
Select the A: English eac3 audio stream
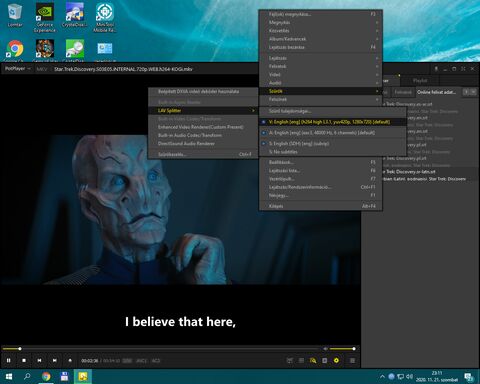click(333, 133)
